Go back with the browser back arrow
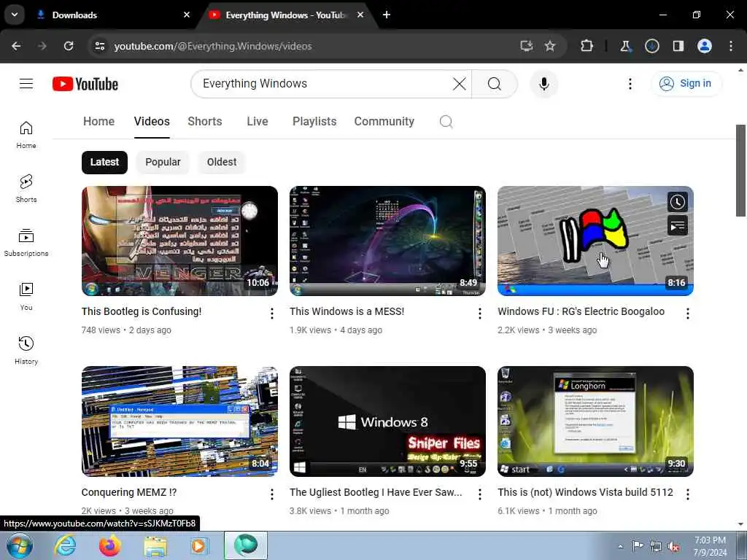Viewport: 747px width, 560px height. tap(16, 46)
